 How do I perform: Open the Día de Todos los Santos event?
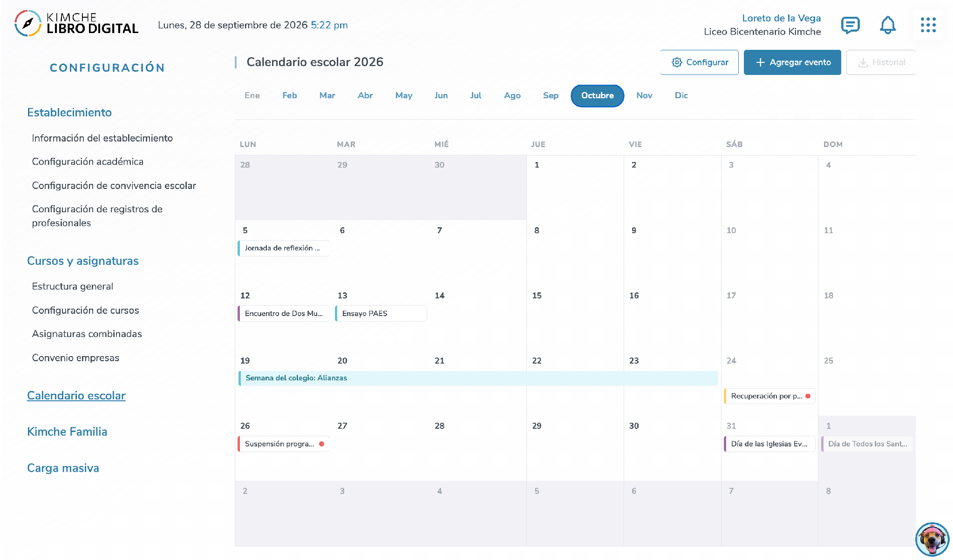point(867,444)
